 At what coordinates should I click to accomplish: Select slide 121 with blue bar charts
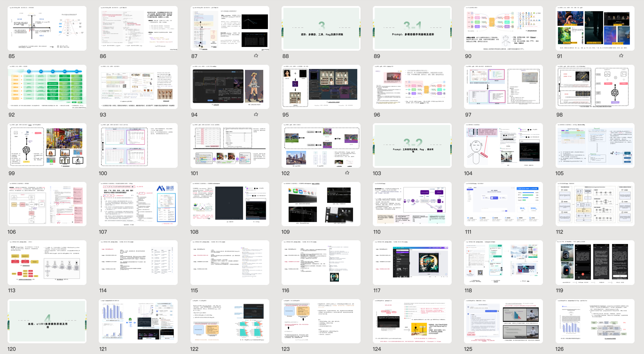point(138,321)
